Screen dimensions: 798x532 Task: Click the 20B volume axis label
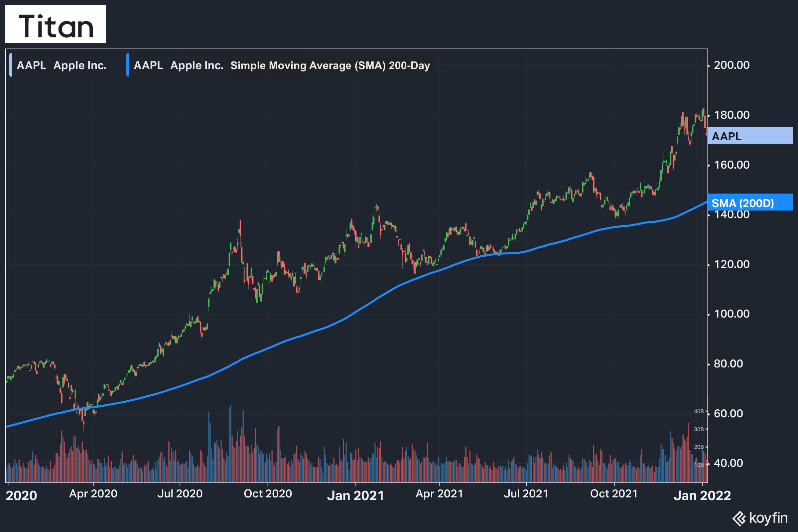tap(699, 447)
